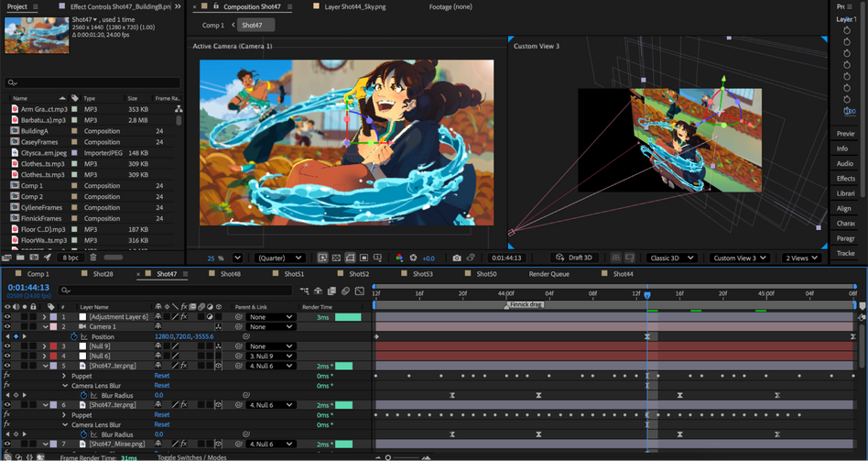This screenshot has width=868, height=461.
Task: Toggle keyframe diamond for Camera 1 Position
Action: point(16,336)
